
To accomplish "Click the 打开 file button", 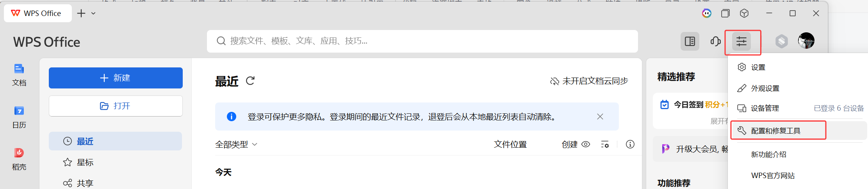I will point(116,106).
